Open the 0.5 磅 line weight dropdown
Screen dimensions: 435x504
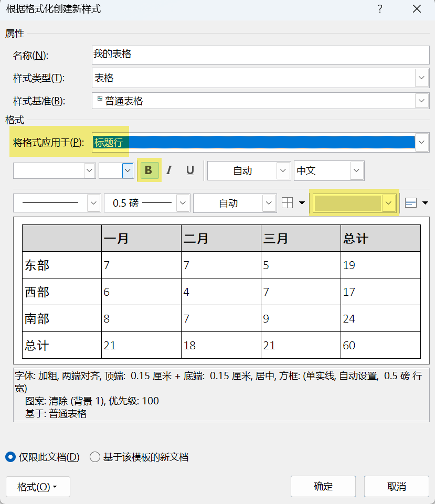tap(183, 203)
